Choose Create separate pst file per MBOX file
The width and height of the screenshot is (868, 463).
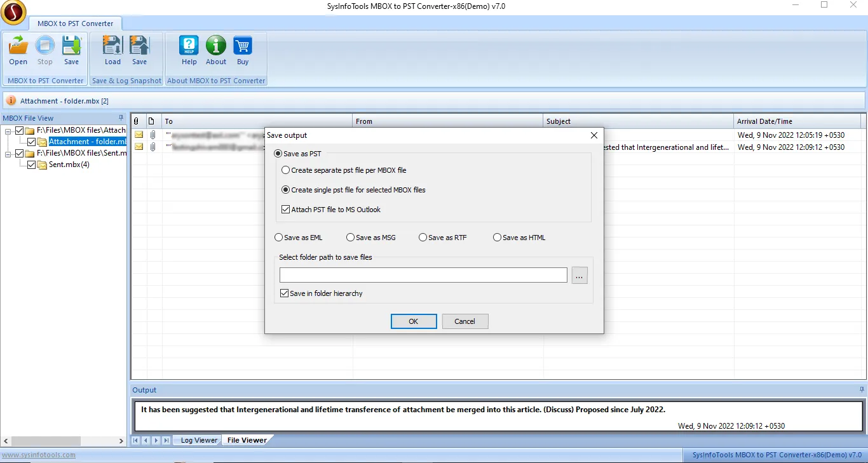pos(286,170)
